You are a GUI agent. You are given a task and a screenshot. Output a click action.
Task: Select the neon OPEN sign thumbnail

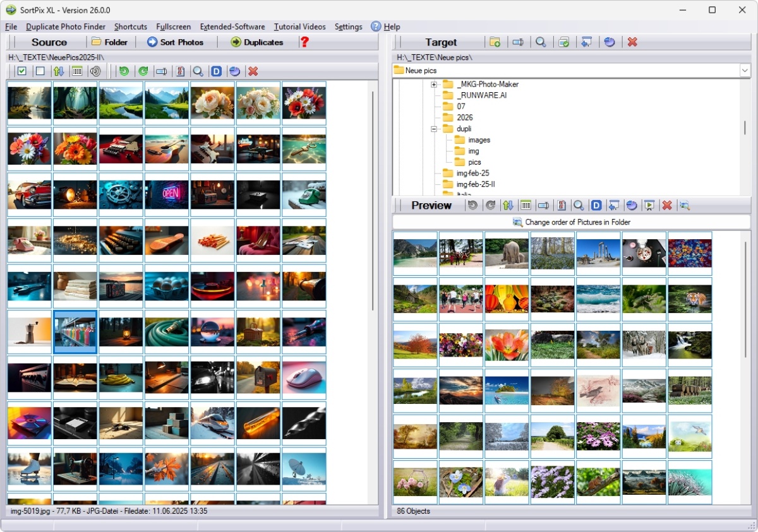pos(167,194)
